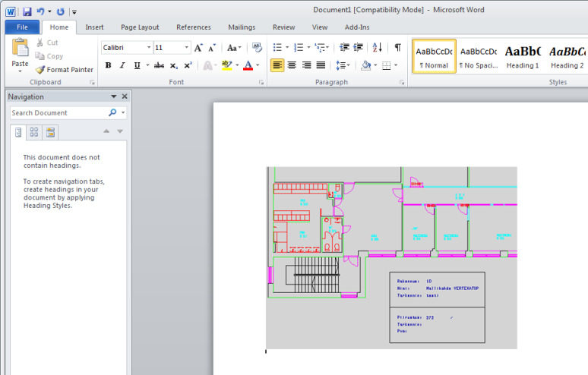The image size is (588, 375).
Task: Click the Save icon in Quick Access toolbar
Action: click(x=27, y=11)
